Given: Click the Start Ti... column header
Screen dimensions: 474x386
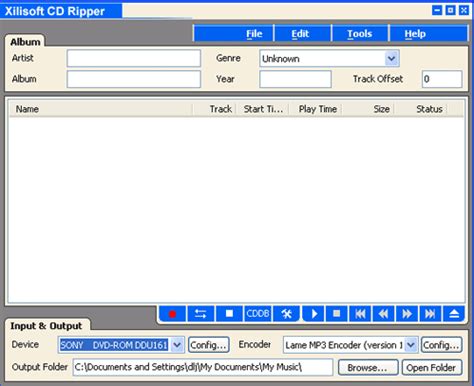Looking at the screenshot, I should (263, 109).
